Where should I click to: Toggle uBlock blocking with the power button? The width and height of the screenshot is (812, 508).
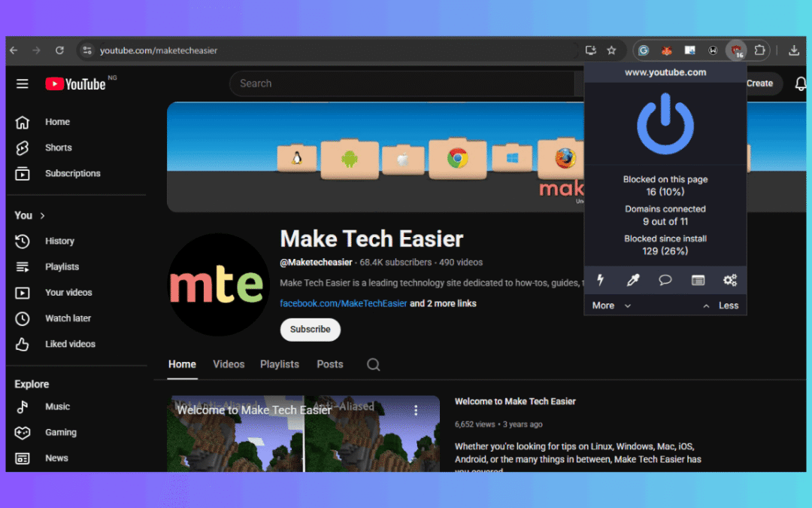coord(665,124)
